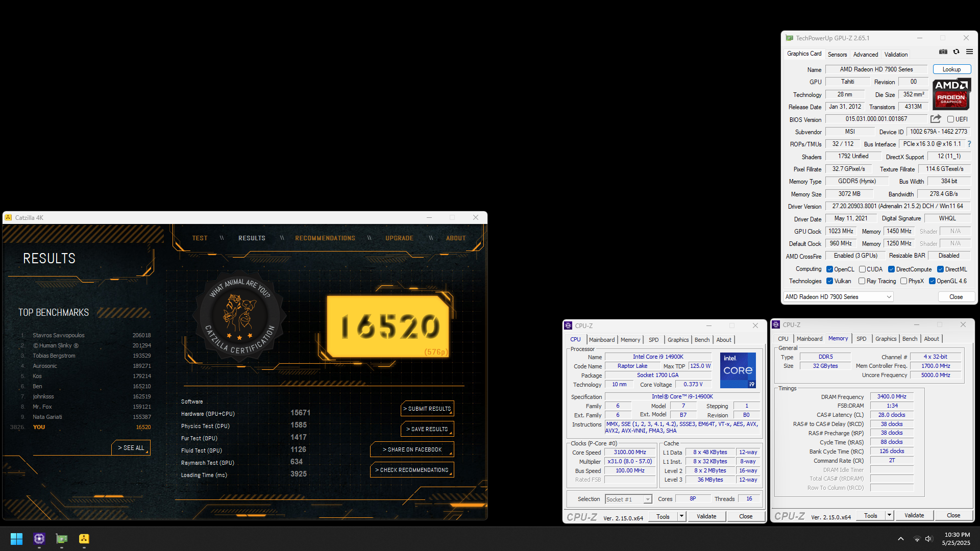Image resolution: width=980 pixels, height=551 pixels.
Task: Click Name field Intel Core i9 14900K
Action: pyautogui.click(x=658, y=357)
